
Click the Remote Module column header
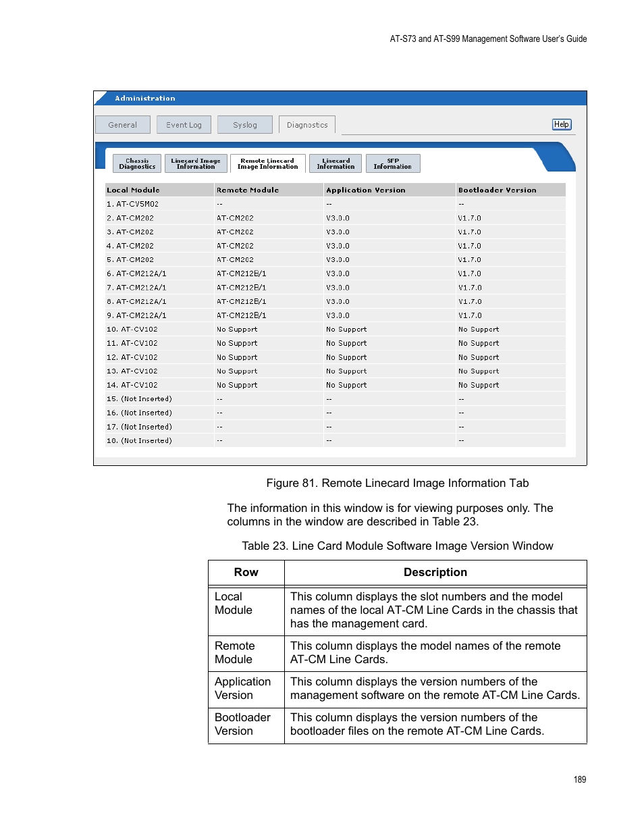click(x=269, y=190)
